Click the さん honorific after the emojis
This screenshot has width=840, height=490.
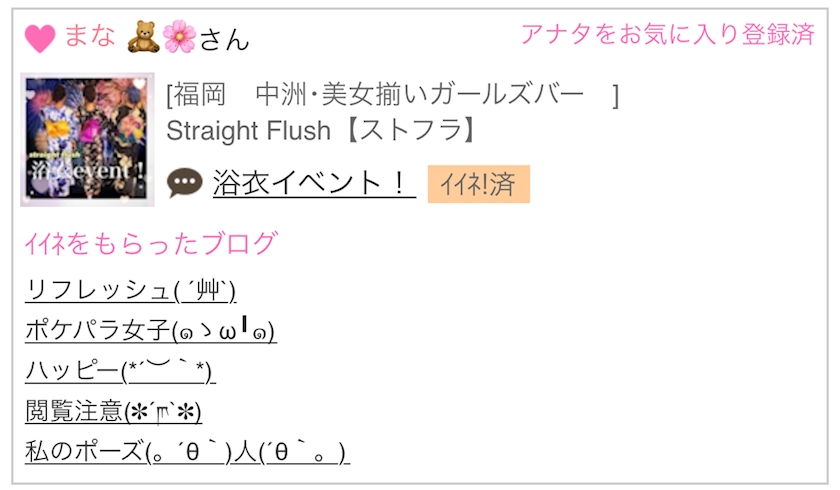tap(224, 39)
